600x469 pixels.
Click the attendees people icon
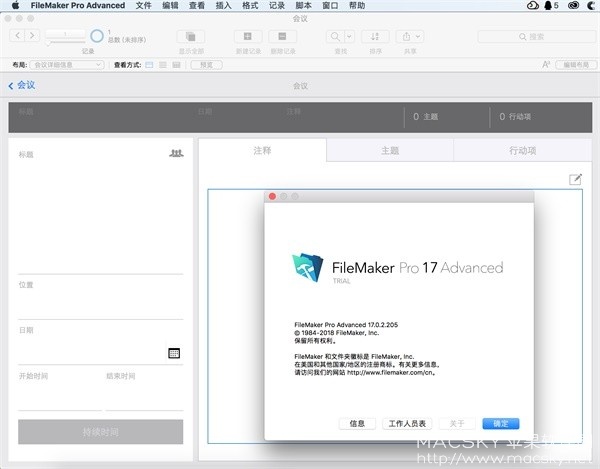(176, 153)
